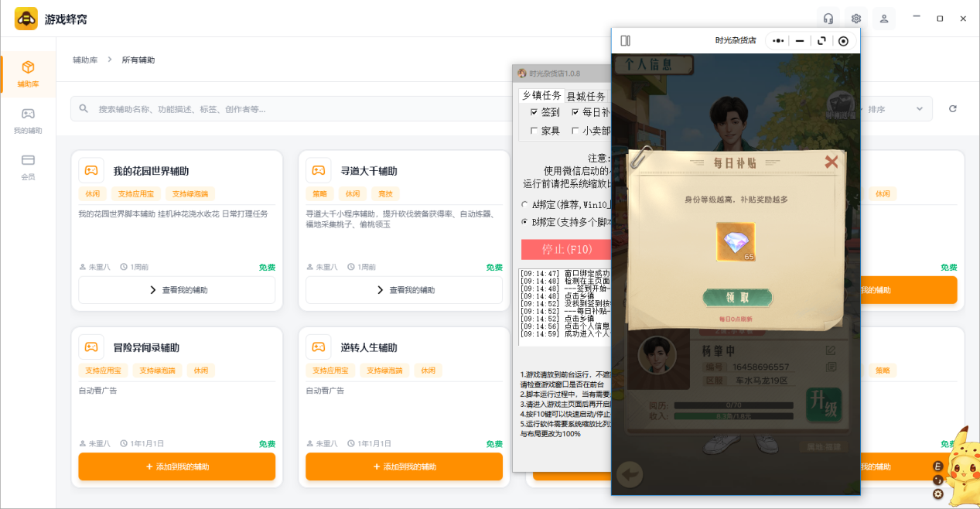Toggle the 家具 checkbox
980x509 pixels.
click(534, 131)
